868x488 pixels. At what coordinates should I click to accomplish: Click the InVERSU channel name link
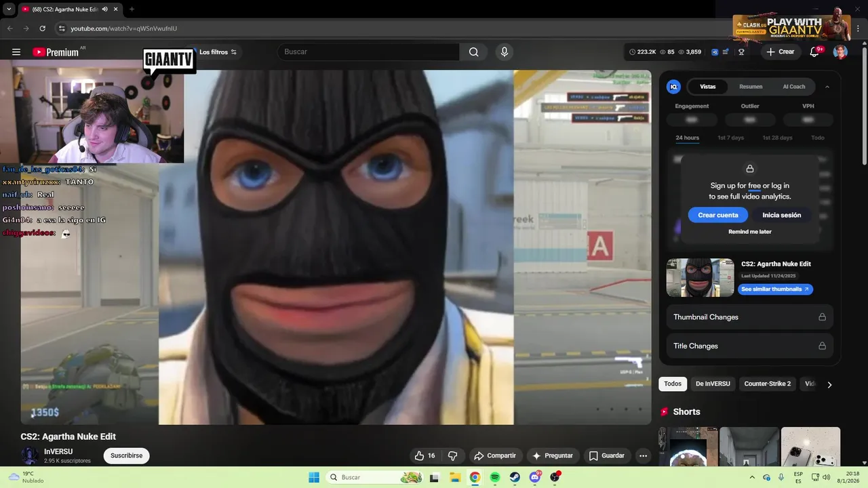tap(58, 451)
